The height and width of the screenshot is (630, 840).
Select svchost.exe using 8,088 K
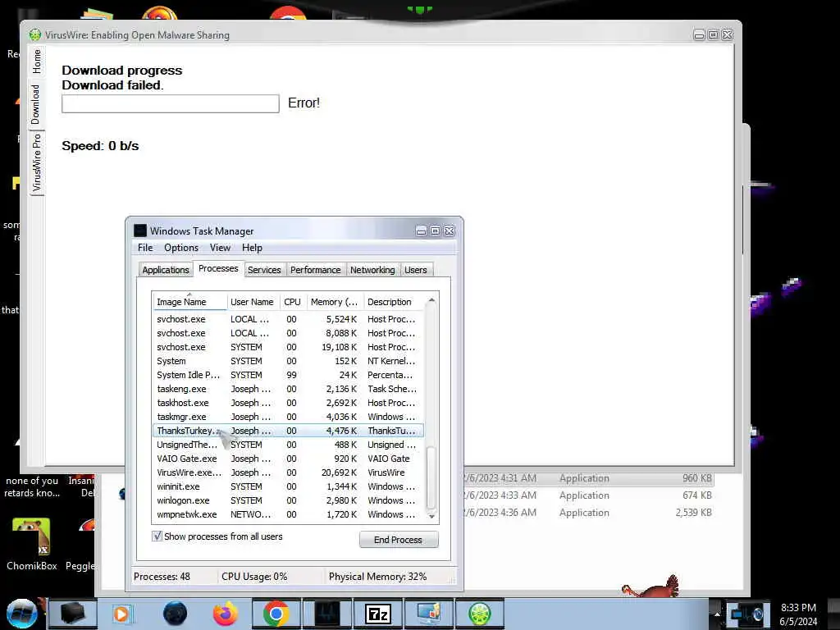coord(288,333)
